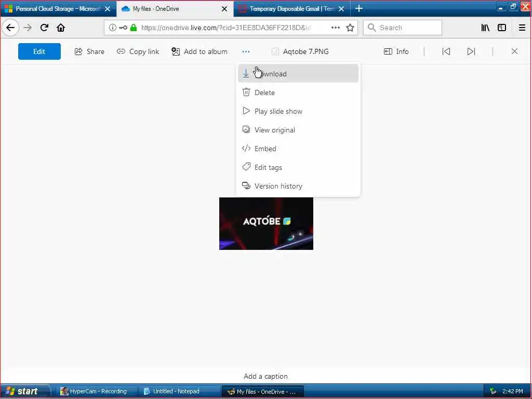Click the key permissions icon in address bar
The height and width of the screenshot is (399, 532).
123,28
